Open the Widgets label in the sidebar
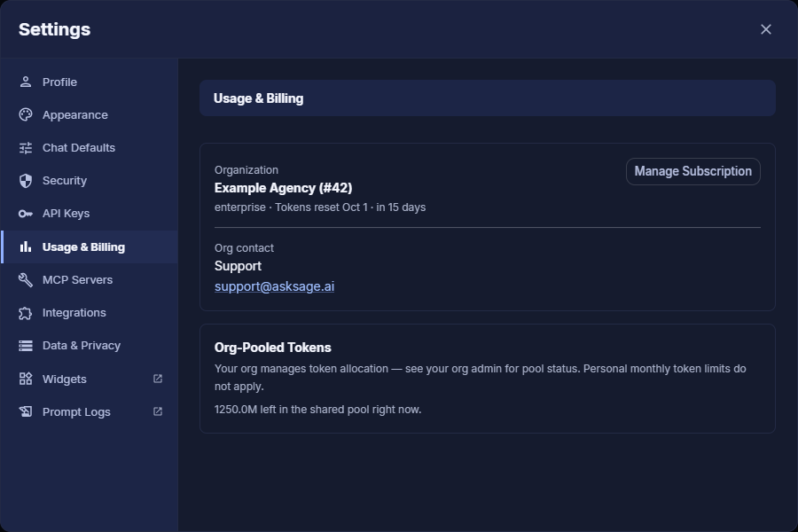The image size is (798, 532). (64, 379)
